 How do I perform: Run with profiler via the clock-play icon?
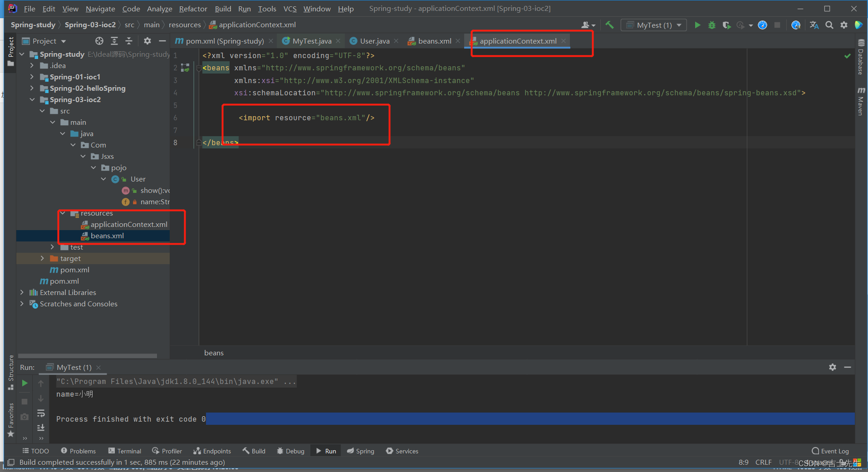coord(740,25)
